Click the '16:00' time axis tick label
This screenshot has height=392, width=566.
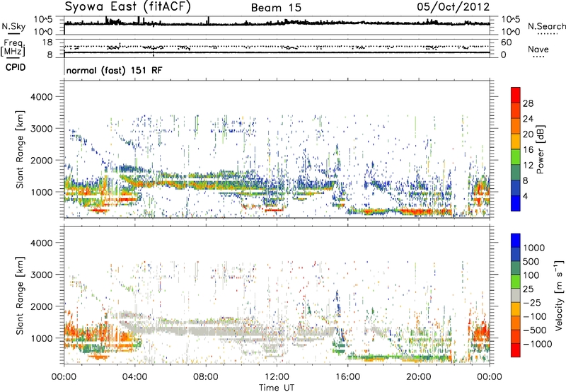347,377
